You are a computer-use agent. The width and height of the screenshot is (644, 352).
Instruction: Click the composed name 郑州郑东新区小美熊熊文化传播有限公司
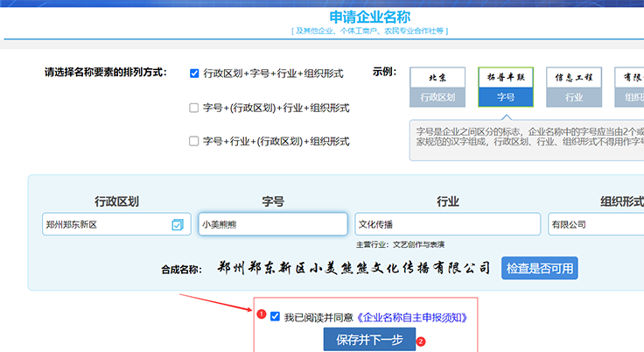pyautogui.click(x=353, y=268)
